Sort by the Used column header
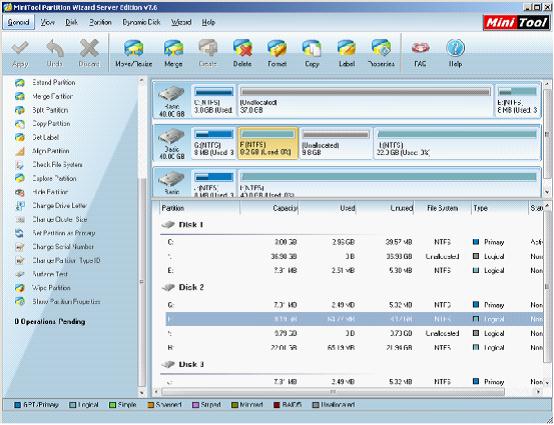 pyautogui.click(x=327, y=208)
